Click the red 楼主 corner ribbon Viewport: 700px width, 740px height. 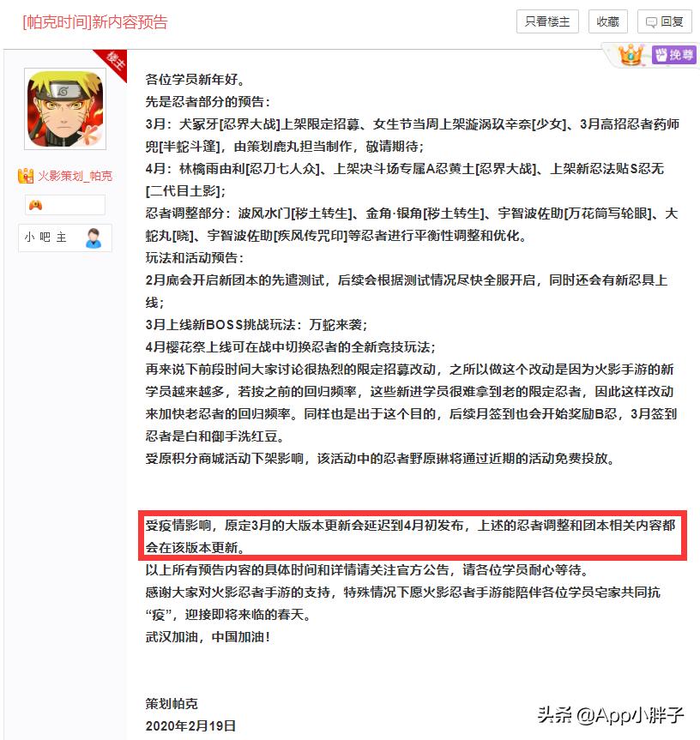[113, 63]
